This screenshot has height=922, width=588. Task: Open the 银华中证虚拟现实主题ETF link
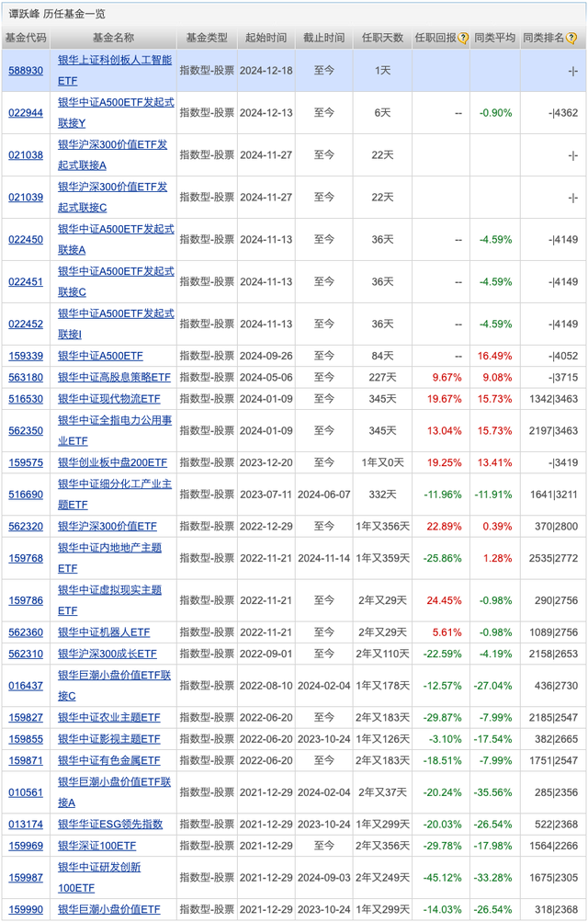(110, 601)
